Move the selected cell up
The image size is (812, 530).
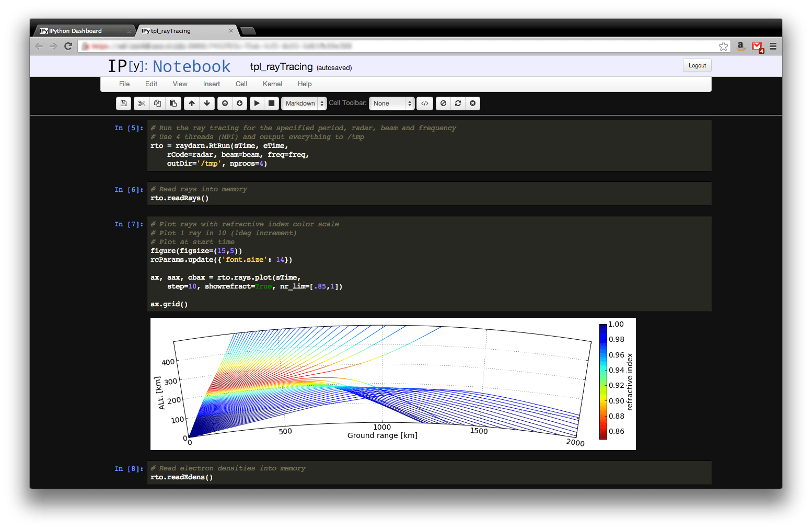191,103
